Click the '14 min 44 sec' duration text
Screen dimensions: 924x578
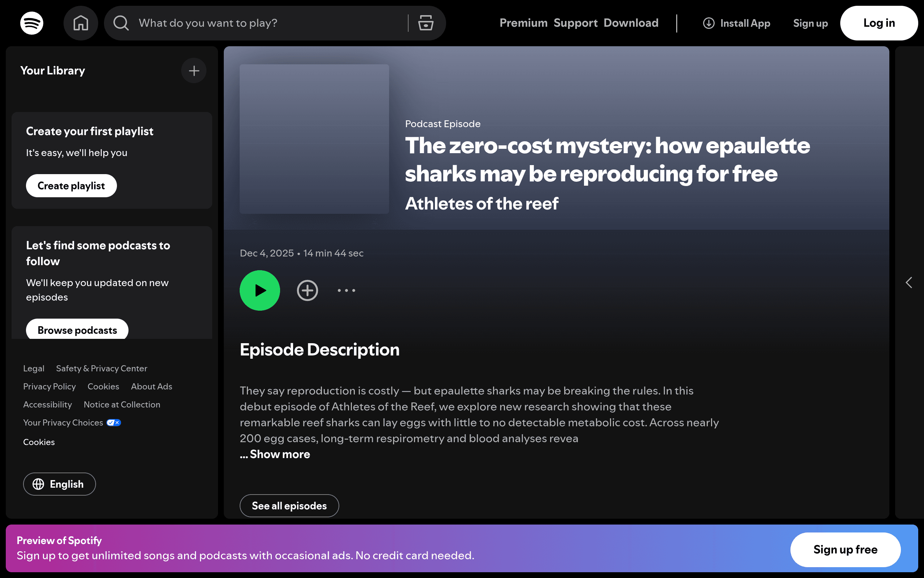334,253
